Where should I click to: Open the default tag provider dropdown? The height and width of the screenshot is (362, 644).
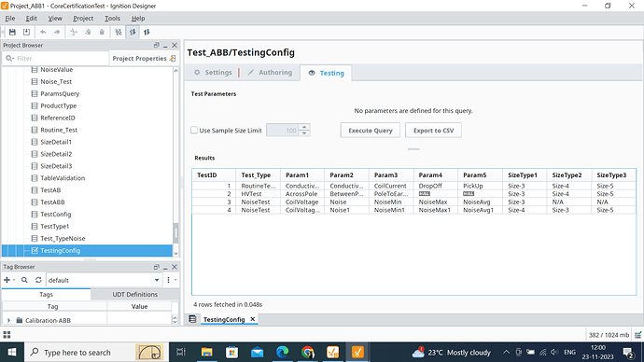click(x=157, y=280)
